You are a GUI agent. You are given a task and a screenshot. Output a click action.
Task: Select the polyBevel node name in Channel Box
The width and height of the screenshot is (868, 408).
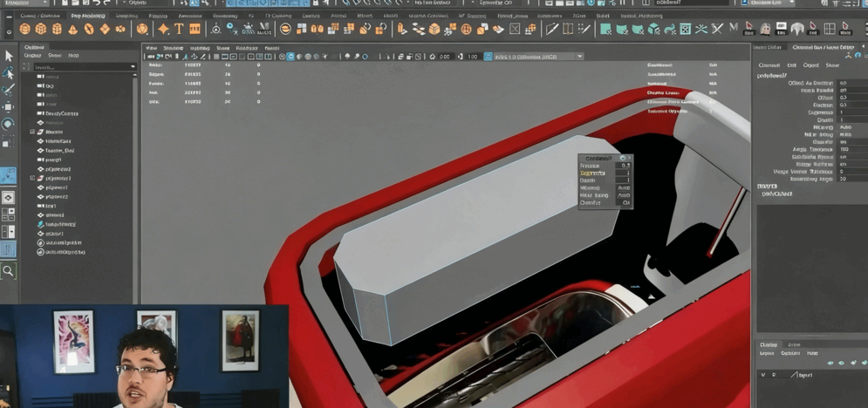(773, 76)
